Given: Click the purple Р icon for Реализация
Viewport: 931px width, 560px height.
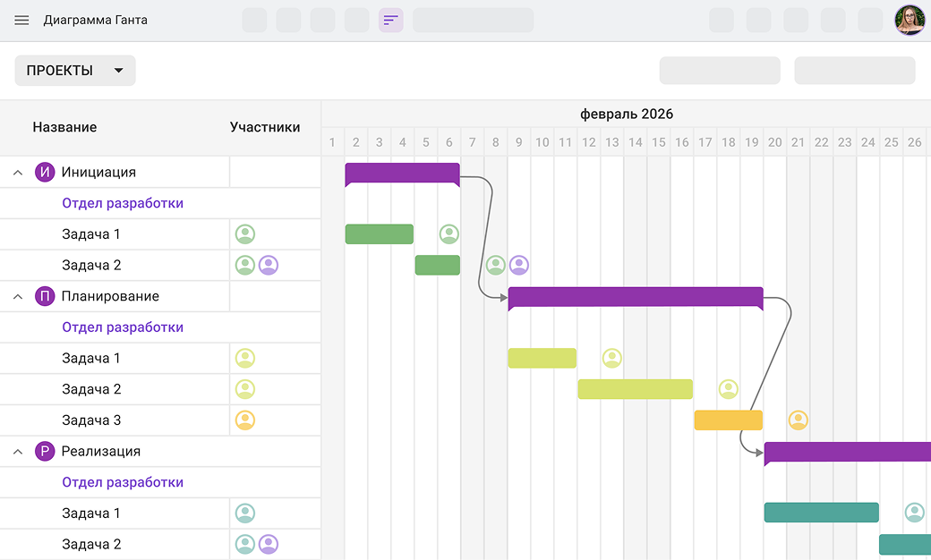Looking at the screenshot, I should click(x=45, y=452).
